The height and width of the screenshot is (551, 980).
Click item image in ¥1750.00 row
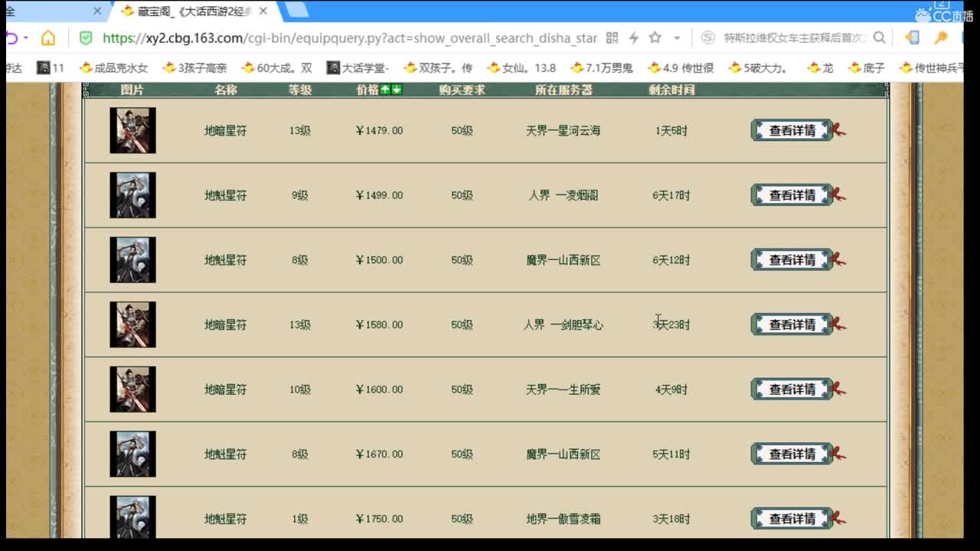point(132,517)
